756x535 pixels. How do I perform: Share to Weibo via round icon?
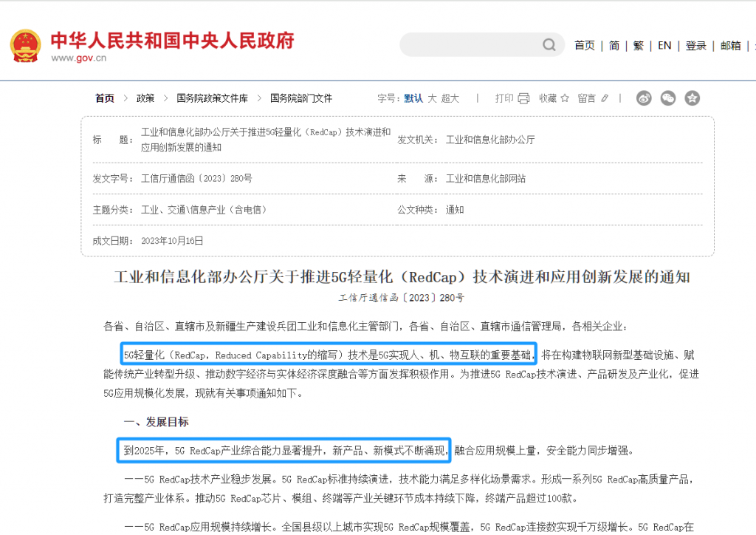(x=644, y=98)
